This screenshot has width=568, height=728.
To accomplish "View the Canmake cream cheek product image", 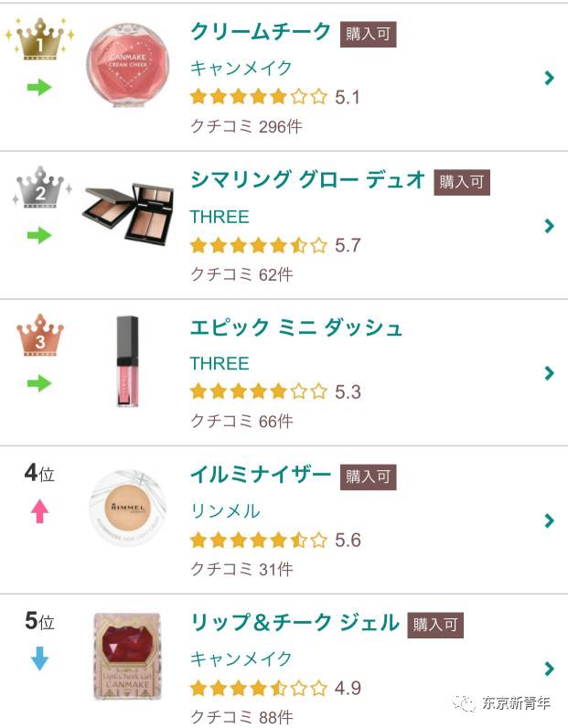I will 127,66.
